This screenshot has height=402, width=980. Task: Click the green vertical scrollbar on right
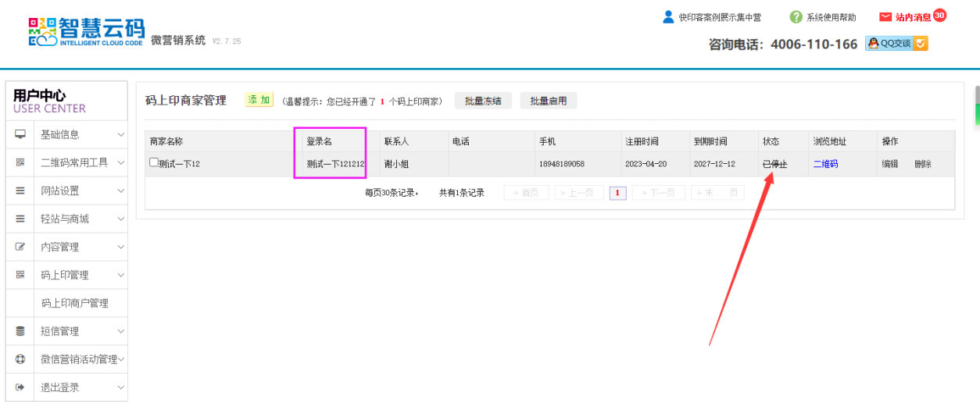(976, 105)
